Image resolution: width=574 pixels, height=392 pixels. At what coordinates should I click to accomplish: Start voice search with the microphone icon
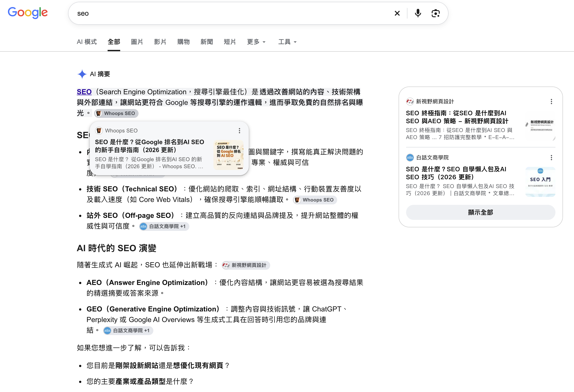point(418,13)
